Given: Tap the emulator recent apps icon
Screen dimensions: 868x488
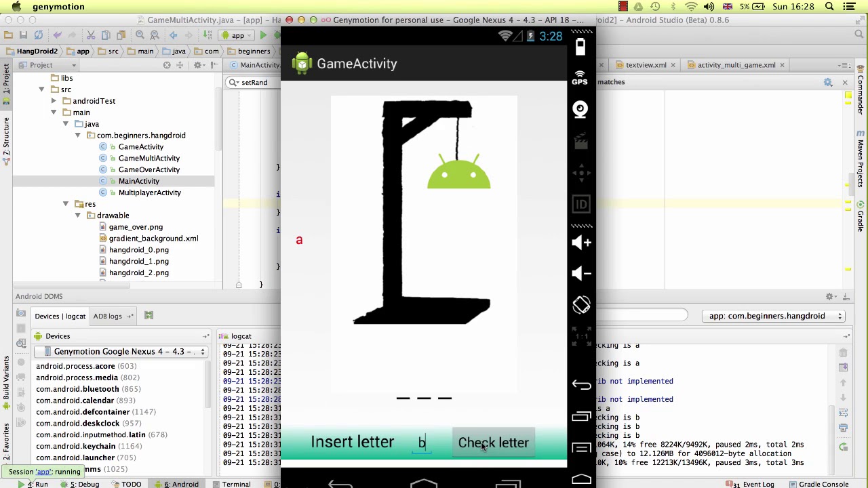Looking at the screenshot, I should tap(581, 416).
